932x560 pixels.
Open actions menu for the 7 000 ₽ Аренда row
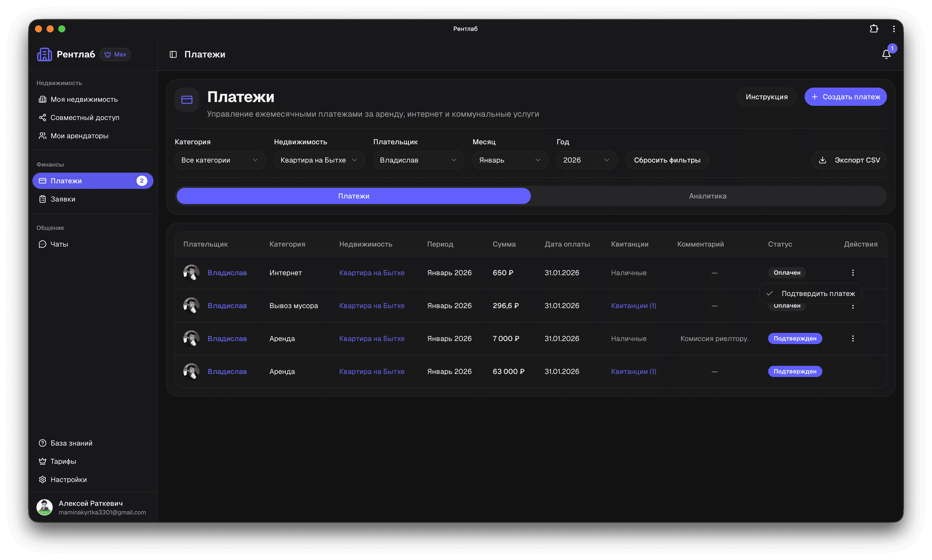click(852, 338)
